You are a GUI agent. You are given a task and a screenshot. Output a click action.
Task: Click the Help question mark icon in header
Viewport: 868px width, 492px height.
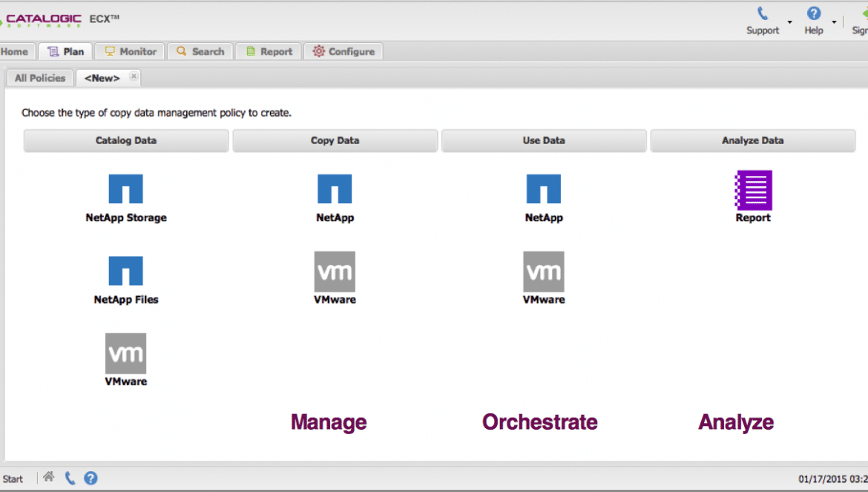(x=814, y=13)
